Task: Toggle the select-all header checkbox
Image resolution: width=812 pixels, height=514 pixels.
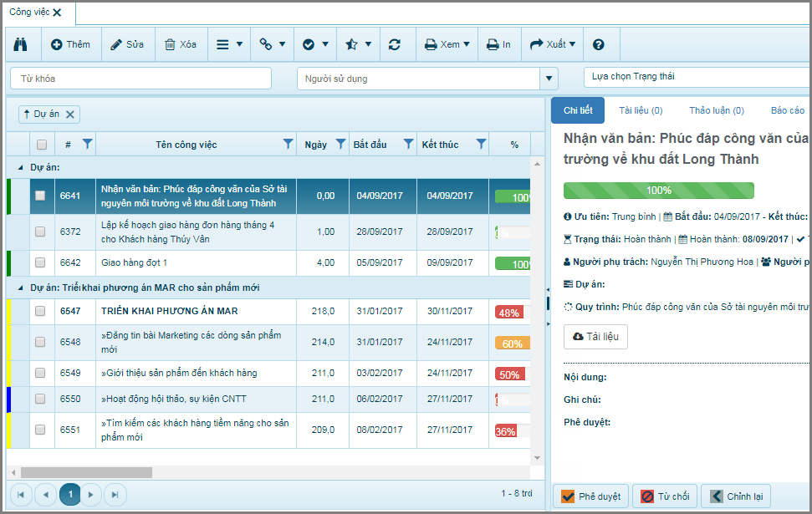Action: point(42,145)
